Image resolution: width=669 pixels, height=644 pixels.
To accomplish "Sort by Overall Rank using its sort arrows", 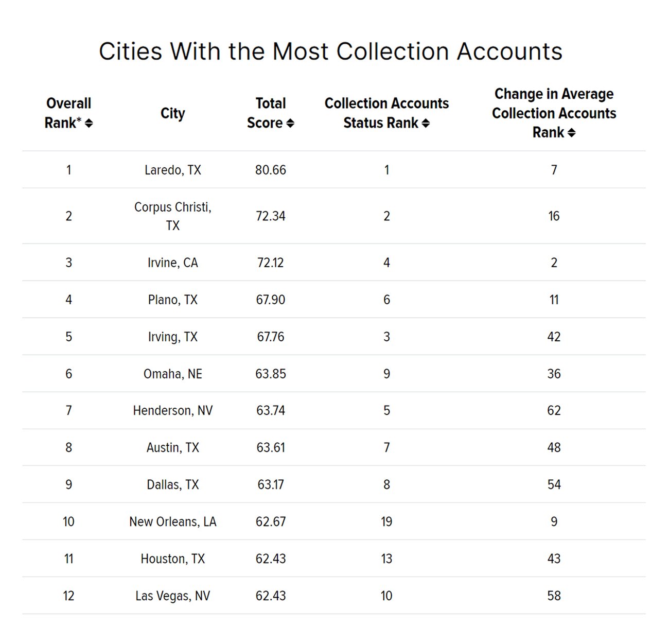I will point(89,123).
